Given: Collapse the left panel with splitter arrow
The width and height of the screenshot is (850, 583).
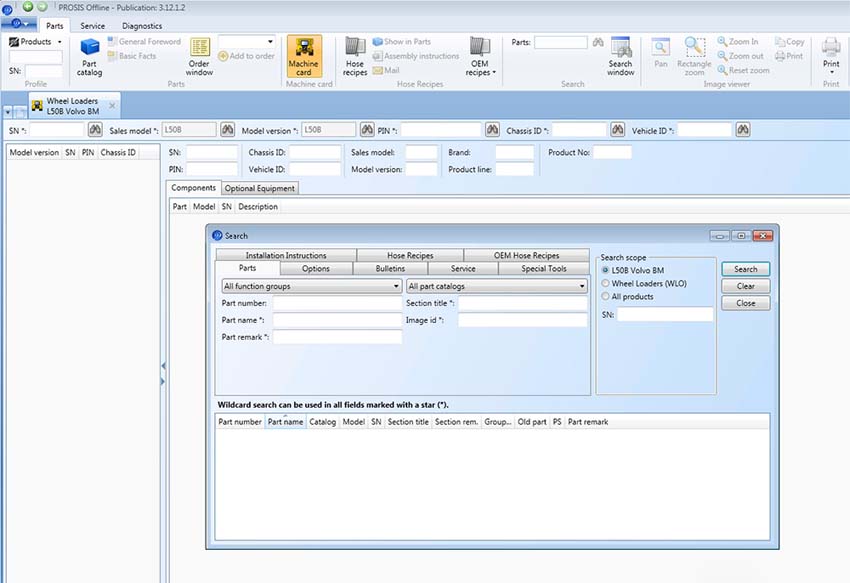Looking at the screenshot, I should 163,366.
